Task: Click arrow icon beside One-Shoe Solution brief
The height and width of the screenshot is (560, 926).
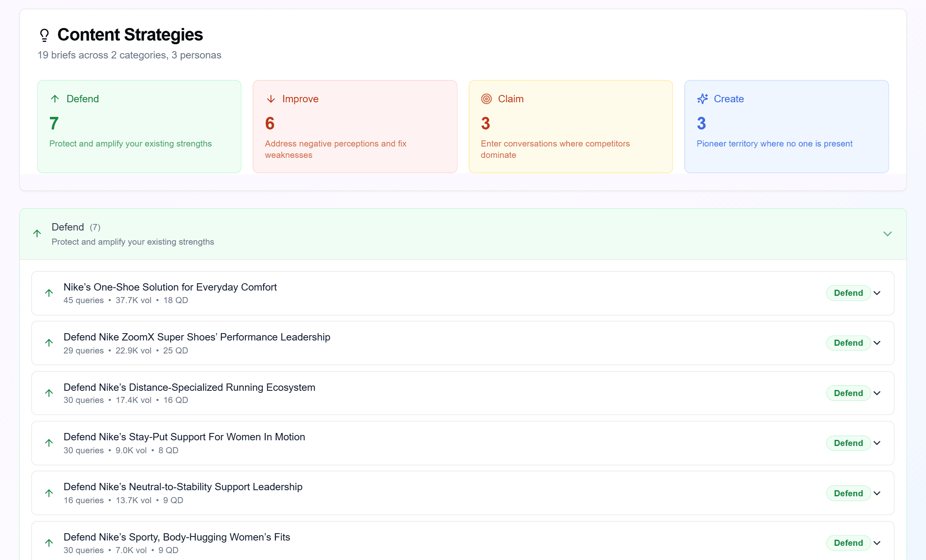Action: click(49, 293)
